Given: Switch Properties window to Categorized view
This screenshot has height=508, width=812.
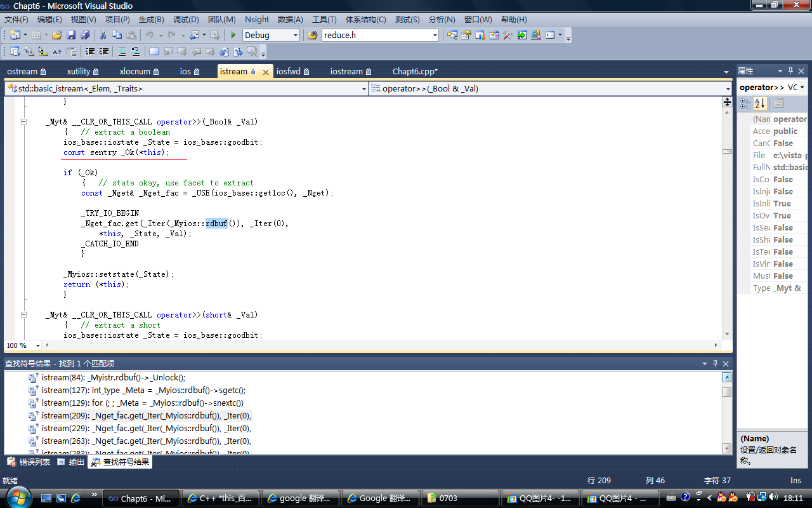Looking at the screenshot, I should pos(747,104).
